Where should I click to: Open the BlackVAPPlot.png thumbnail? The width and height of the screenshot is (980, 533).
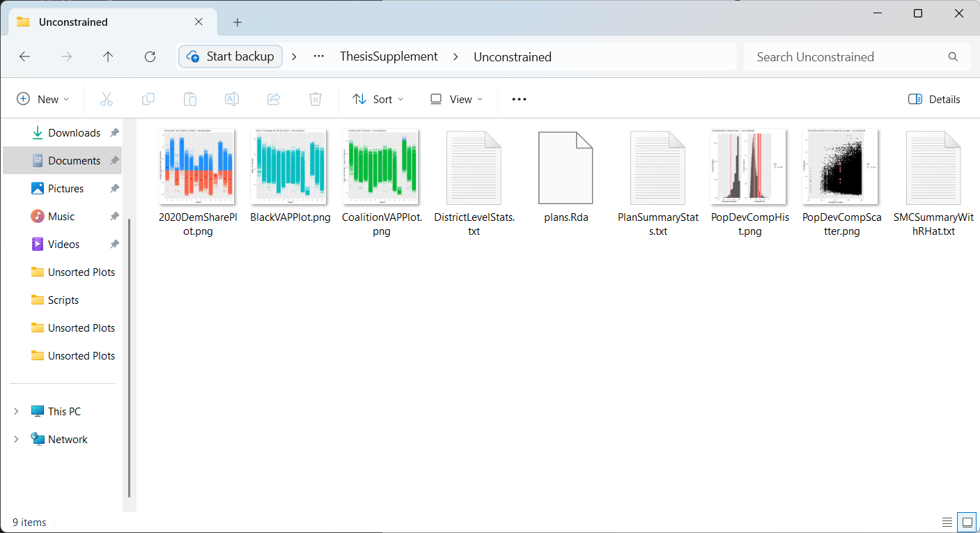point(289,166)
